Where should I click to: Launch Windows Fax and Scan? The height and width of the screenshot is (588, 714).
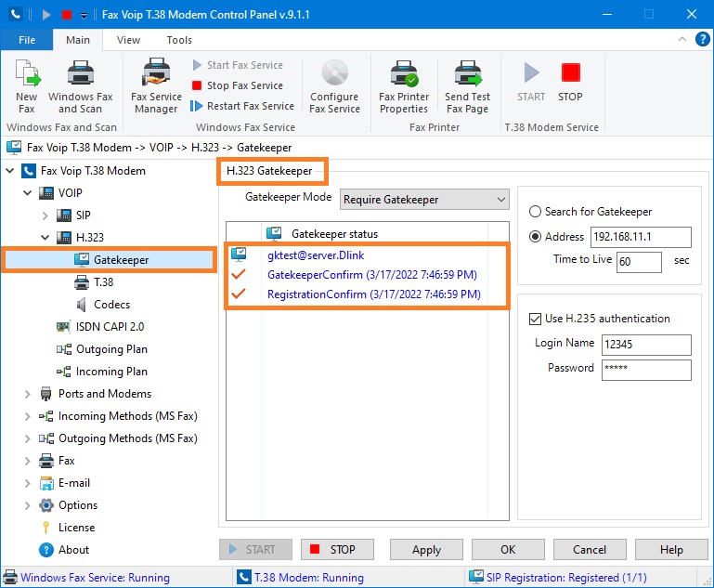tap(80, 86)
